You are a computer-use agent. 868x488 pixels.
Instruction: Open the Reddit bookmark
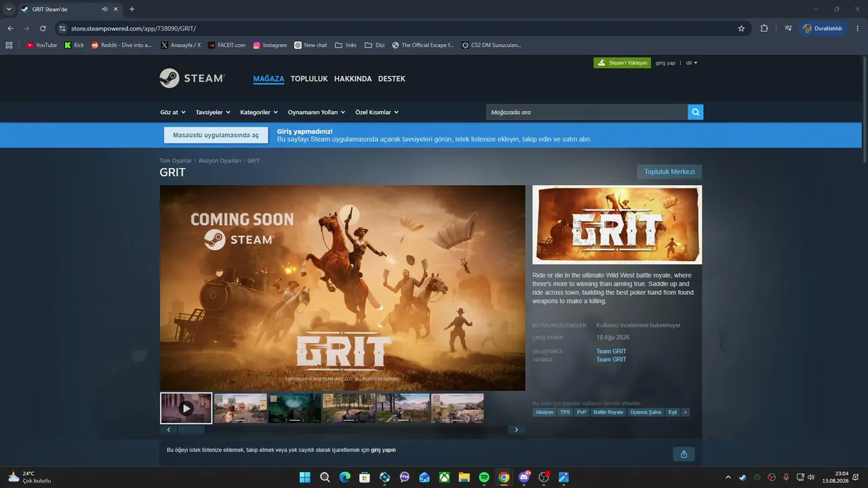click(121, 45)
